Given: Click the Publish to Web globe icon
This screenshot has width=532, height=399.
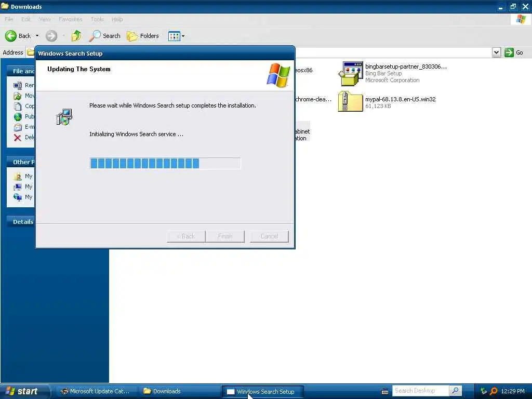Looking at the screenshot, I should [18, 117].
